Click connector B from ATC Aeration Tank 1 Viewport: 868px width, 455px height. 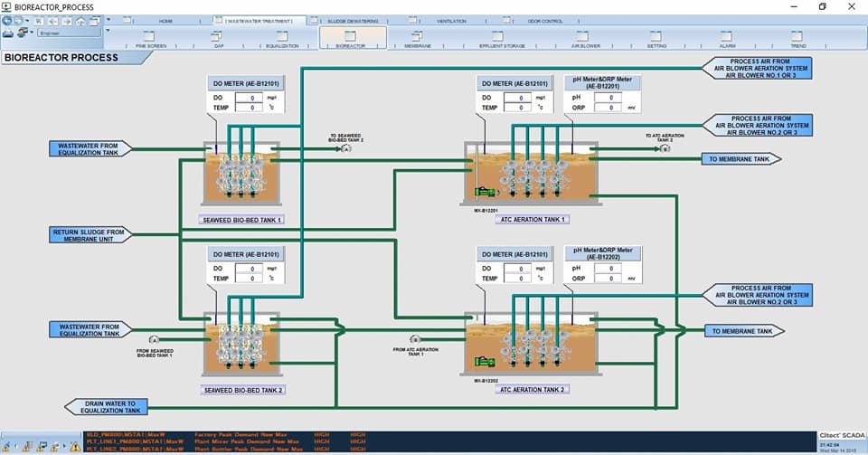tap(415, 338)
